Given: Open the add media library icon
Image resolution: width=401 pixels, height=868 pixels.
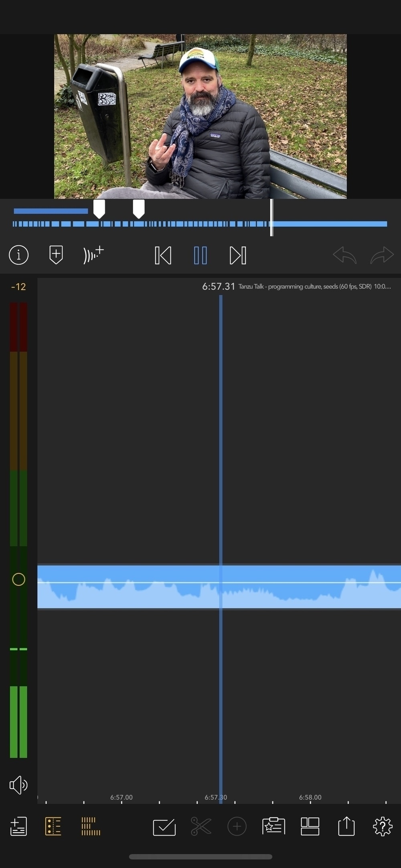Looking at the screenshot, I should (x=18, y=826).
